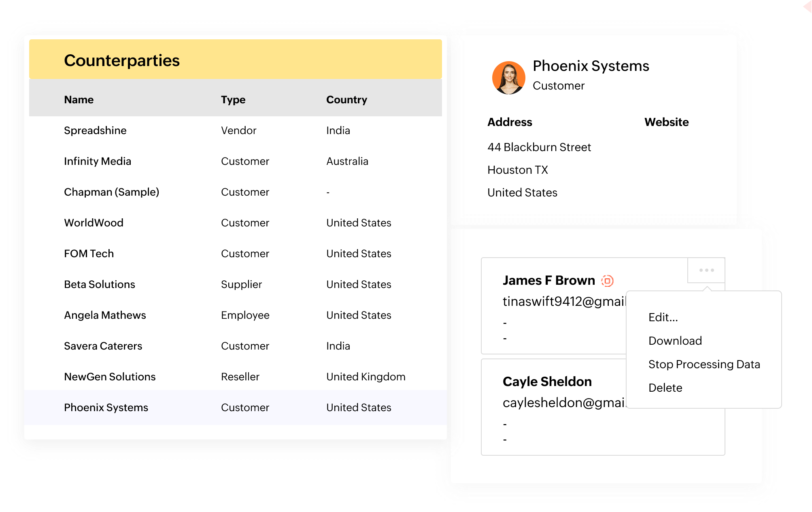Screen dimensions: 812x512
Task: Click "Delete" in the dropdown menu
Action: [665, 388]
